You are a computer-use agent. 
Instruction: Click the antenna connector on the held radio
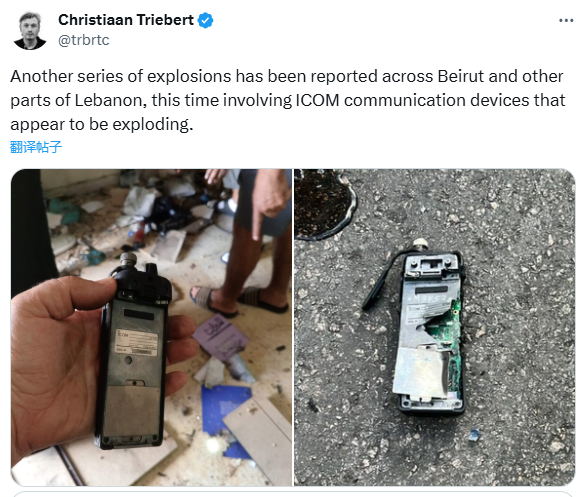coord(129,261)
